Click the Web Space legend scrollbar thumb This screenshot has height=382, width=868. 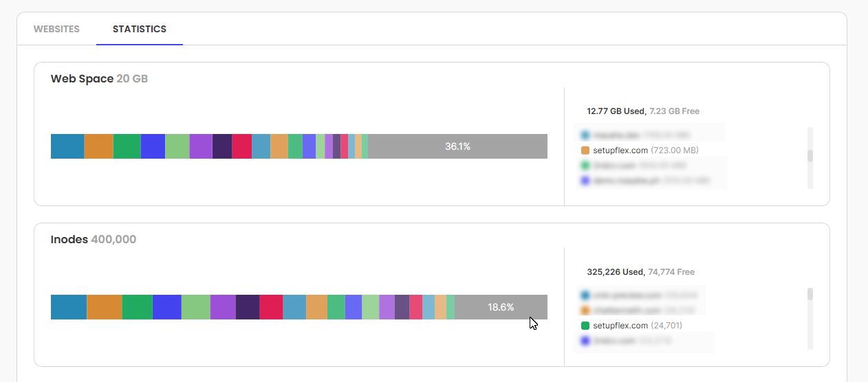click(x=810, y=156)
